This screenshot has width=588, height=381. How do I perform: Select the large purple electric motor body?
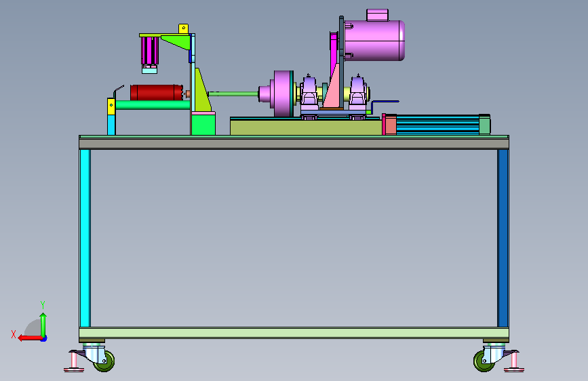(x=374, y=40)
